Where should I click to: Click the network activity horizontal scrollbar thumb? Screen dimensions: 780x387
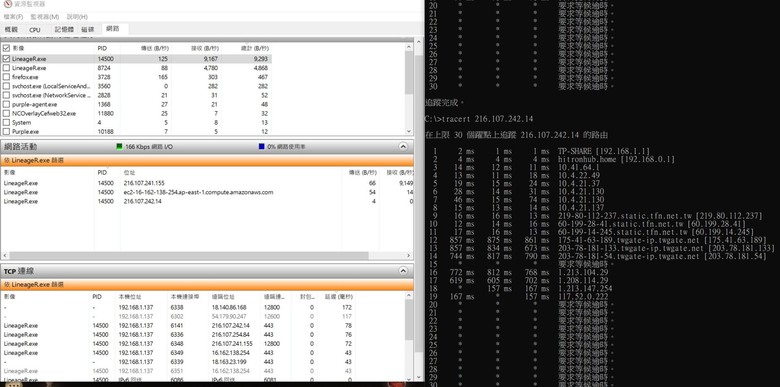pos(189,256)
